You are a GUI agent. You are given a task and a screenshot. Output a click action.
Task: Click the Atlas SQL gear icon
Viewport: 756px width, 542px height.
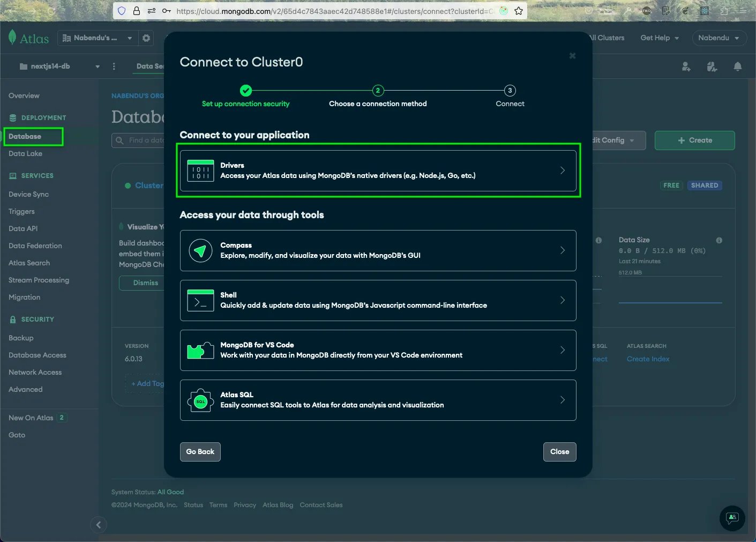tap(200, 400)
